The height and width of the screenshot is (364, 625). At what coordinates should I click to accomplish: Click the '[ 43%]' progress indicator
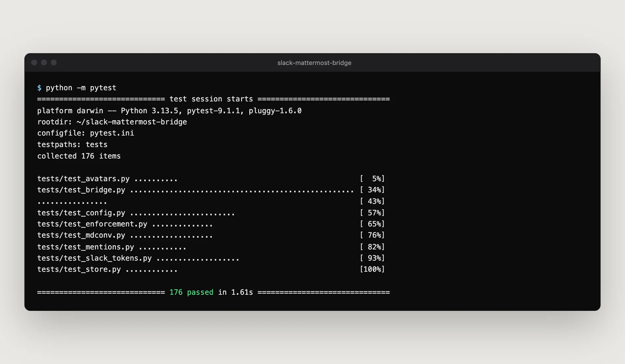372,201
